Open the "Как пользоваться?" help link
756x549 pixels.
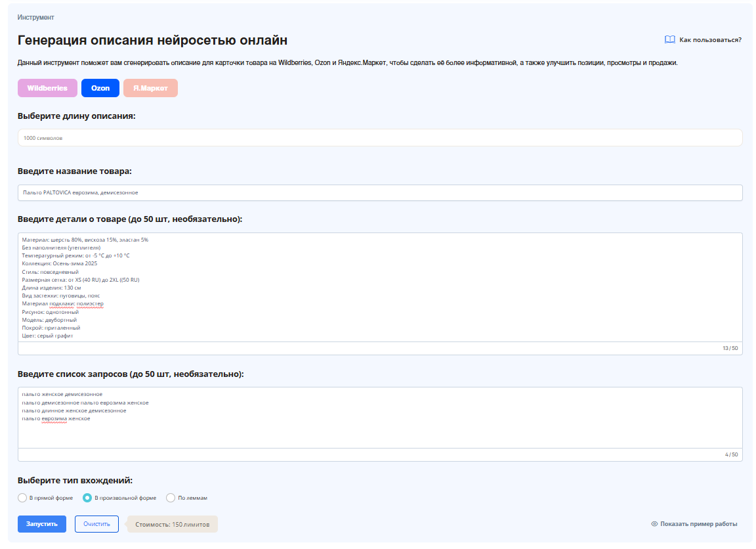point(710,40)
